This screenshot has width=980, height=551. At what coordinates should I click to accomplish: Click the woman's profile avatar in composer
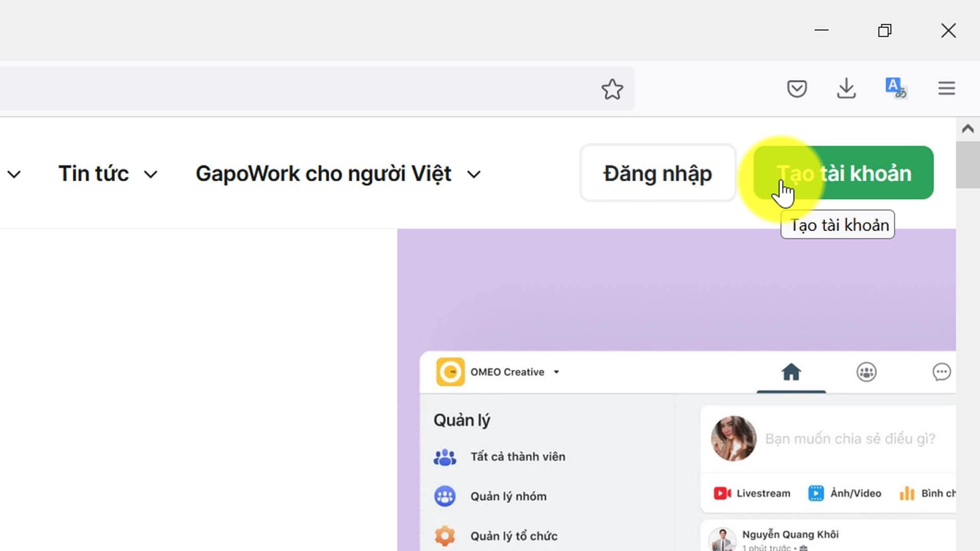[x=734, y=438]
